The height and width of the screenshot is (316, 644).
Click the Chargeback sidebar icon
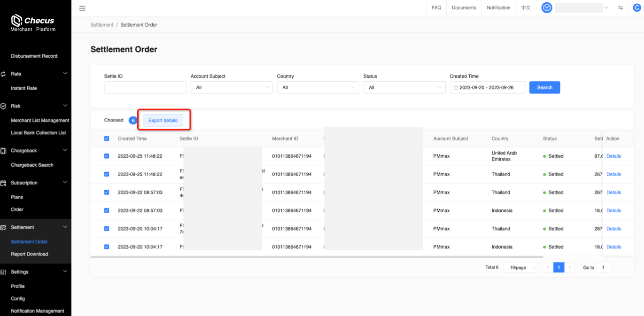3,151
